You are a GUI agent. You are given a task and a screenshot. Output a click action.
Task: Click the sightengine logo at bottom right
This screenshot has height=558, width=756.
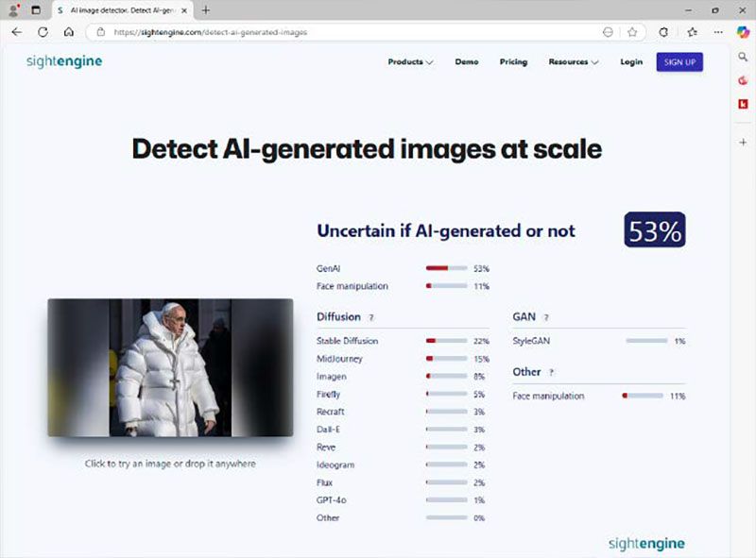[x=646, y=544]
